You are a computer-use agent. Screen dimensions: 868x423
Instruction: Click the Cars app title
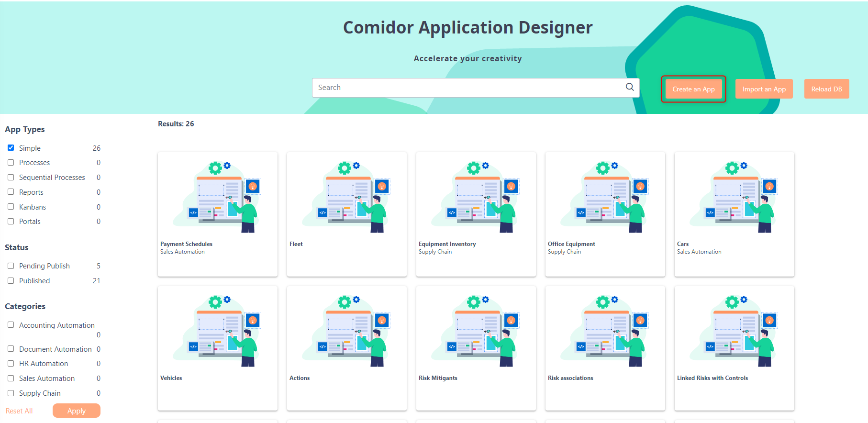tap(683, 244)
